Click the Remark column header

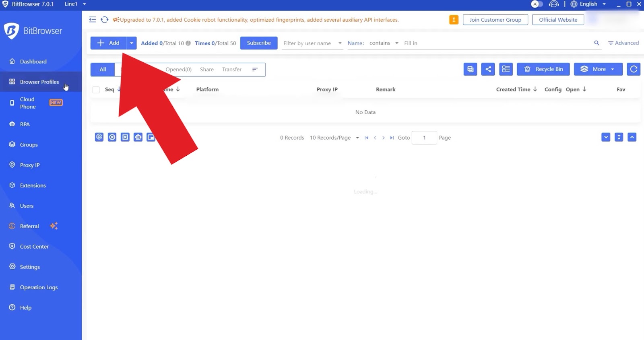(386, 90)
